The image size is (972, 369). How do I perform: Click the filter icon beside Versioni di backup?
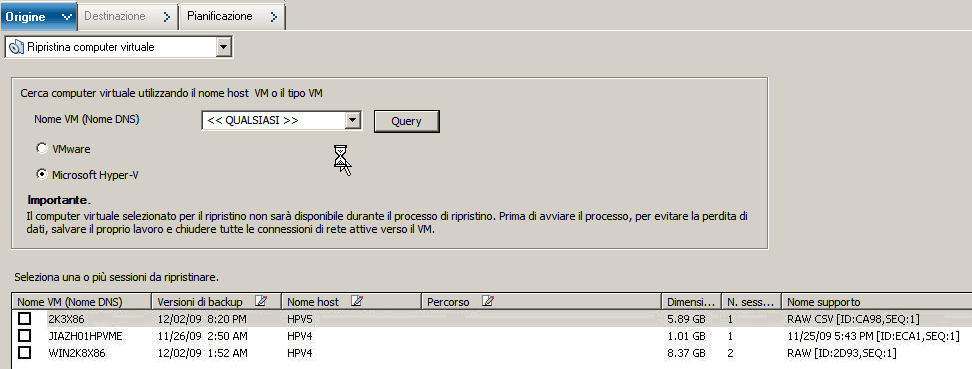point(261,301)
